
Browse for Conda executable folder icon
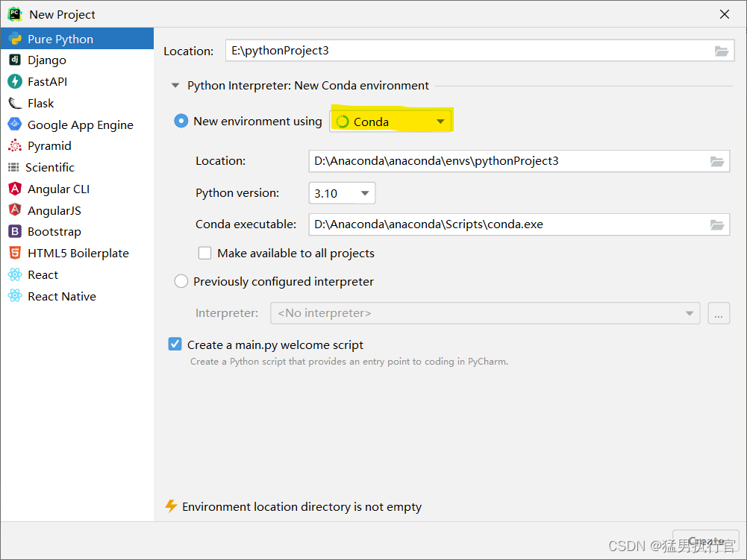(717, 224)
